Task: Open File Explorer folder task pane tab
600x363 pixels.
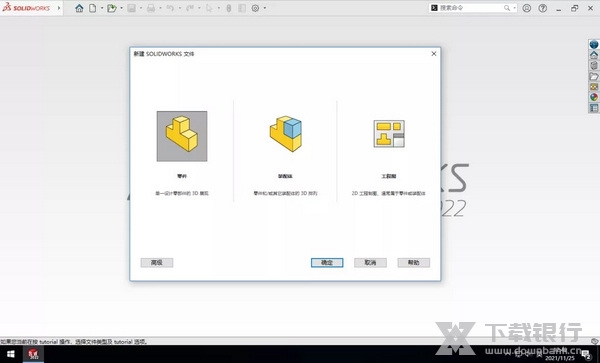Action: click(x=594, y=76)
